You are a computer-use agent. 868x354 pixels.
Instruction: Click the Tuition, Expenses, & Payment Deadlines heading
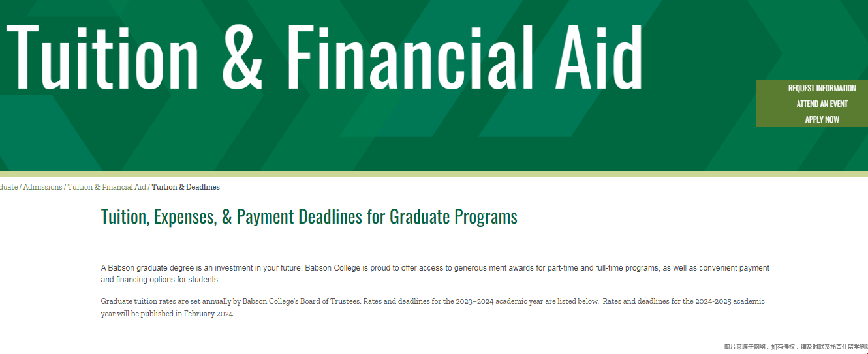click(x=309, y=216)
